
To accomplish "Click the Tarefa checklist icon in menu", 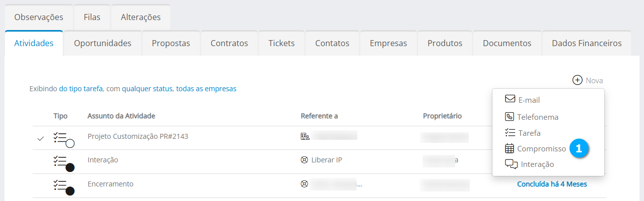I will click(x=509, y=133).
